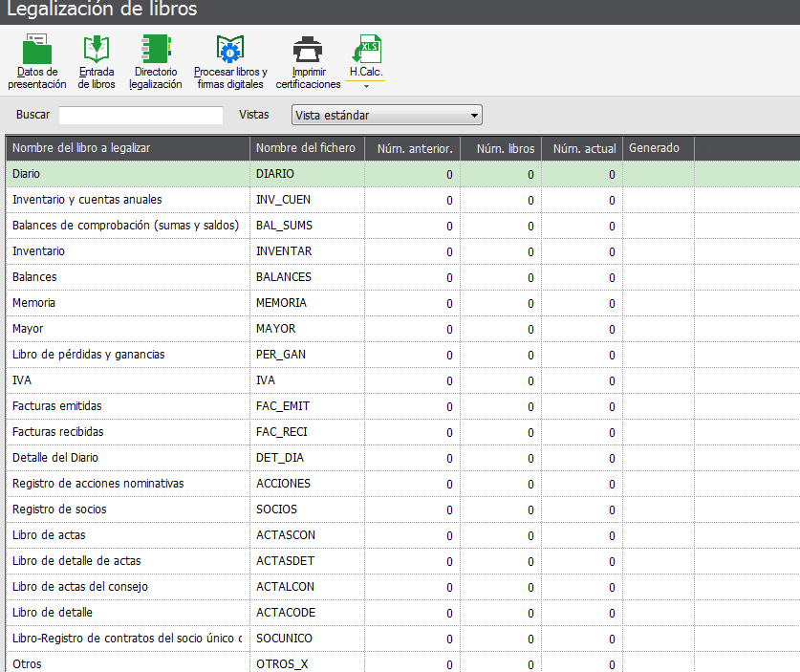Select the Facturas emitidas row
The width and height of the screenshot is (800, 672).
(x=403, y=405)
